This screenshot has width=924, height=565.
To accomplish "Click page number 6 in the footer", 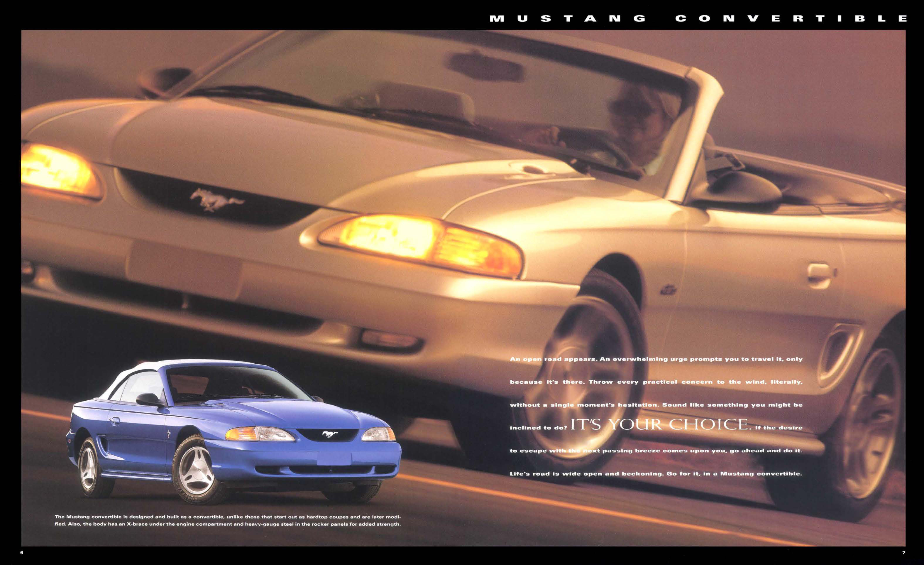I will pos(22,553).
